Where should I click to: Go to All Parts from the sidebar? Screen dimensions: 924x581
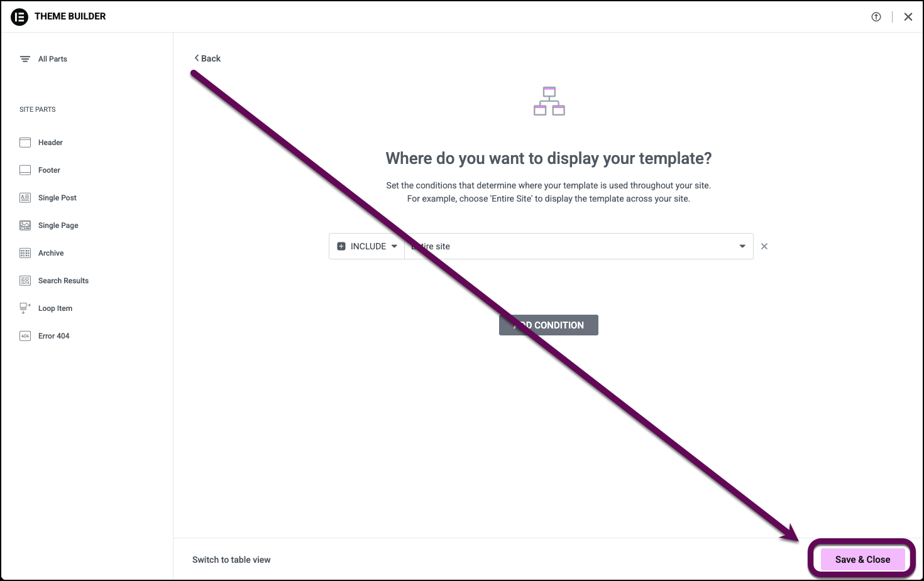click(52, 58)
